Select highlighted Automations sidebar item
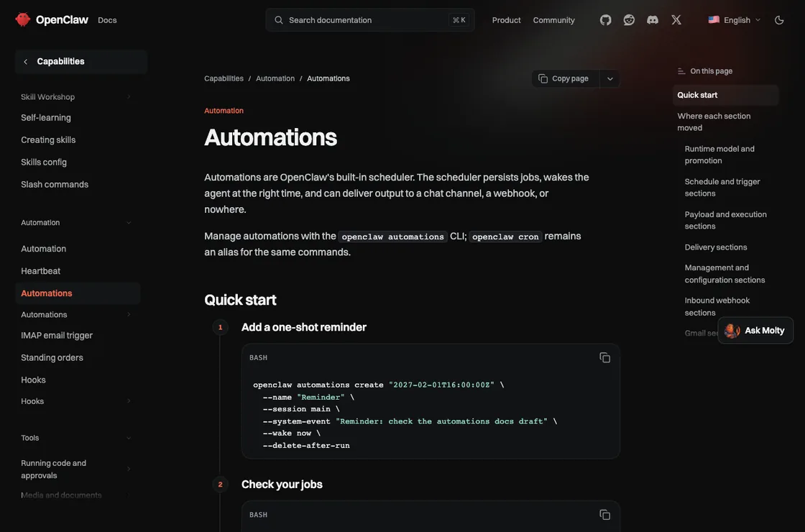Viewport: 805px width, 532px height. [78, 293]
